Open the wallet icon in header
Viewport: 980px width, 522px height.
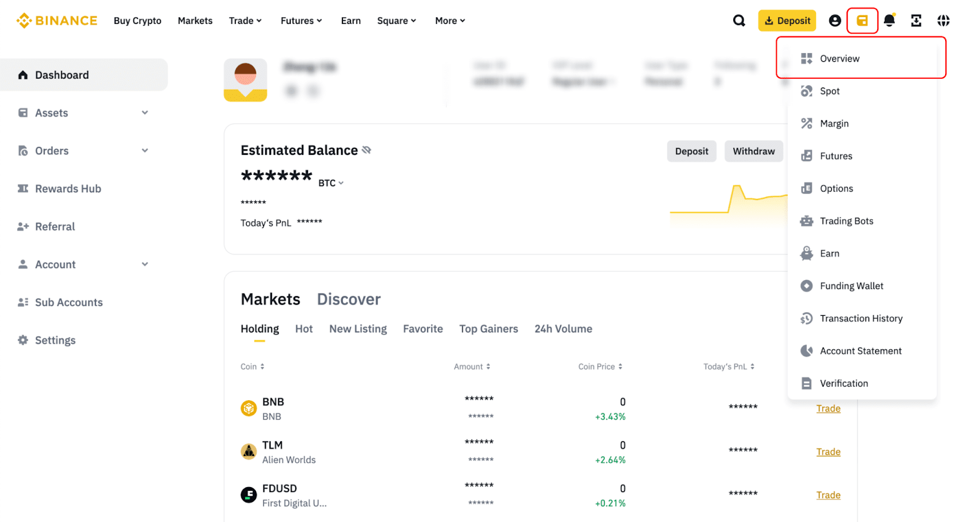click(x=862, y=21)
